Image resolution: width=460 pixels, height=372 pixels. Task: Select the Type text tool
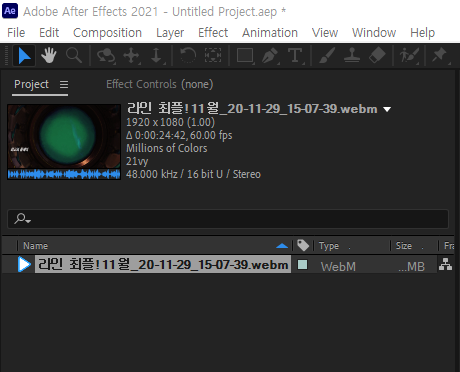pos(295,55)
